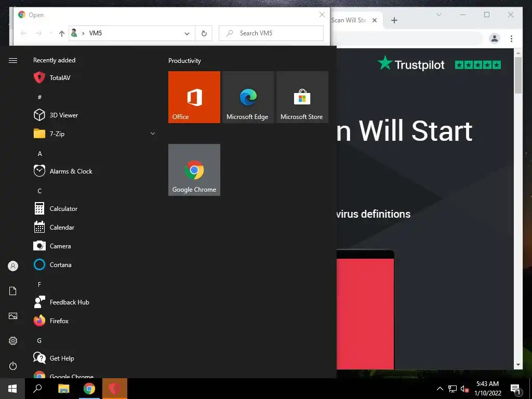
Task: Click the Microsoft Edge tile
Action: click(248, 97)
